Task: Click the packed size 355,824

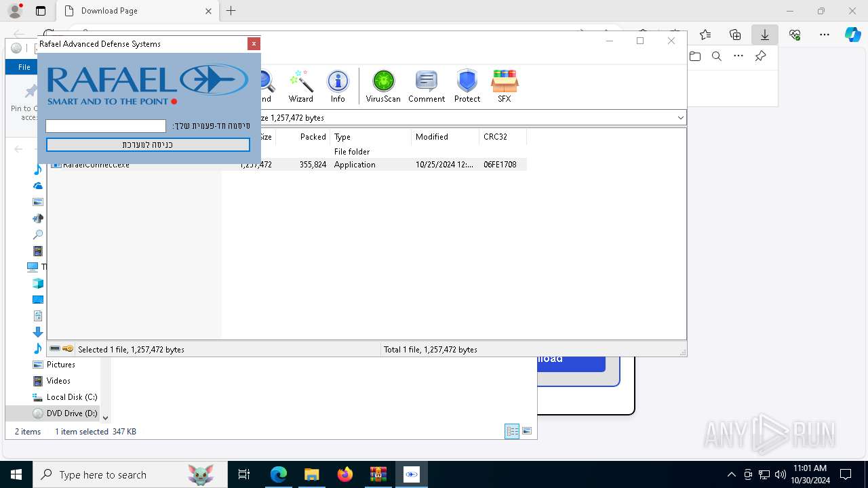Action: 313,165
